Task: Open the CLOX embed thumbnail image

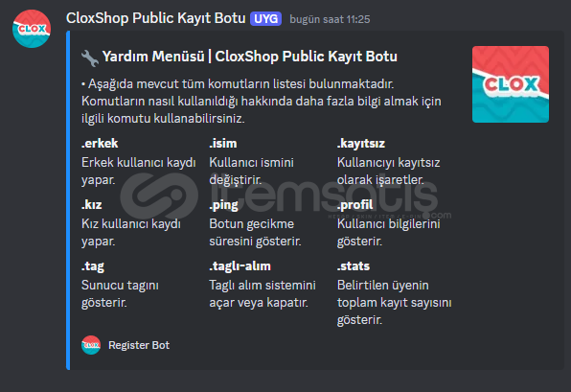Action: coord(511,84)
